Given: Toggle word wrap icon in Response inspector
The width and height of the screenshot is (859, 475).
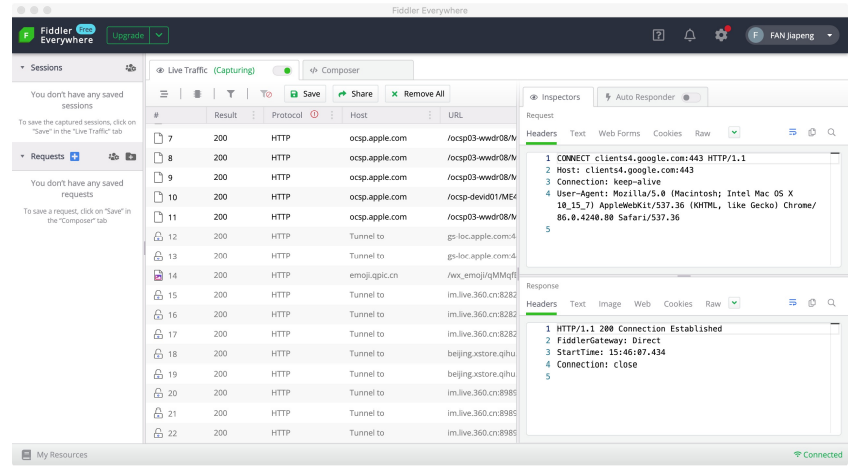Looking at the screenshot, I should coord(792,302).
